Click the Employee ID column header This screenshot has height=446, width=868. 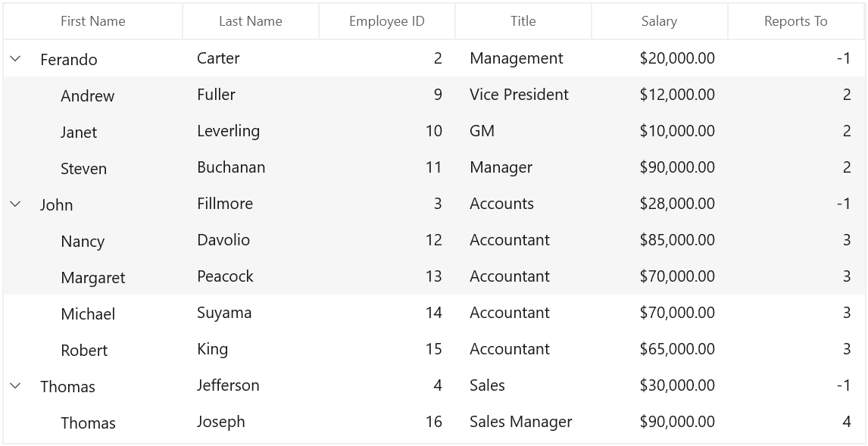coord(387,21)
